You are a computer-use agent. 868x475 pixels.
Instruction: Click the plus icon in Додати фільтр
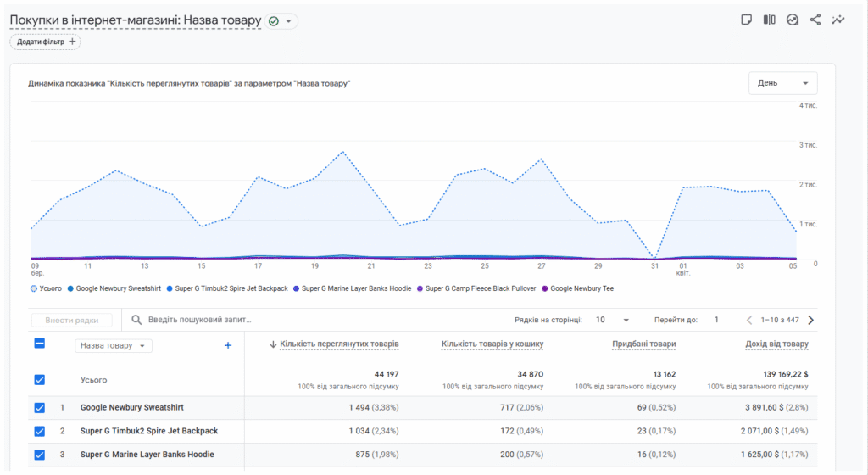click(x=72, y=42)
